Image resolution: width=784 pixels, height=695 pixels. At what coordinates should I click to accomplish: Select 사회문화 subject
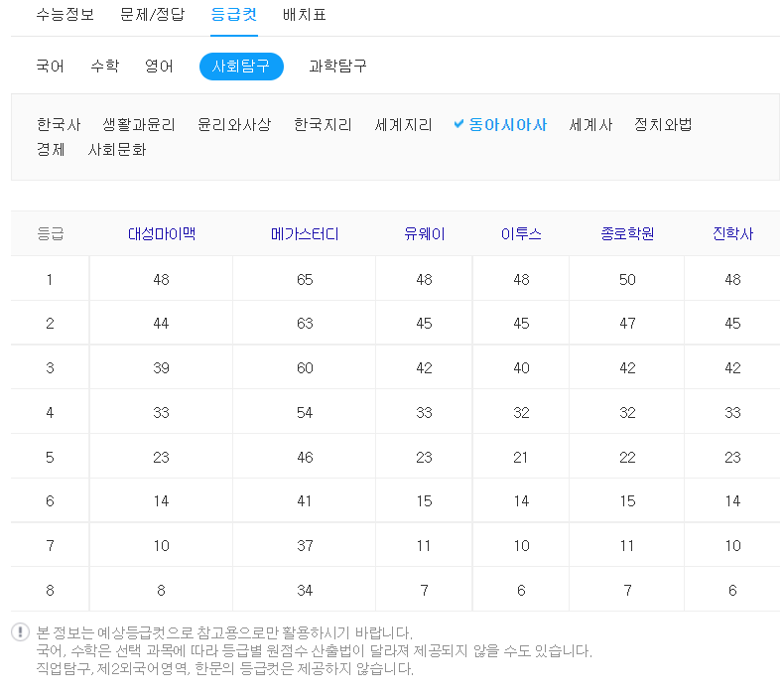coord(117,149)
